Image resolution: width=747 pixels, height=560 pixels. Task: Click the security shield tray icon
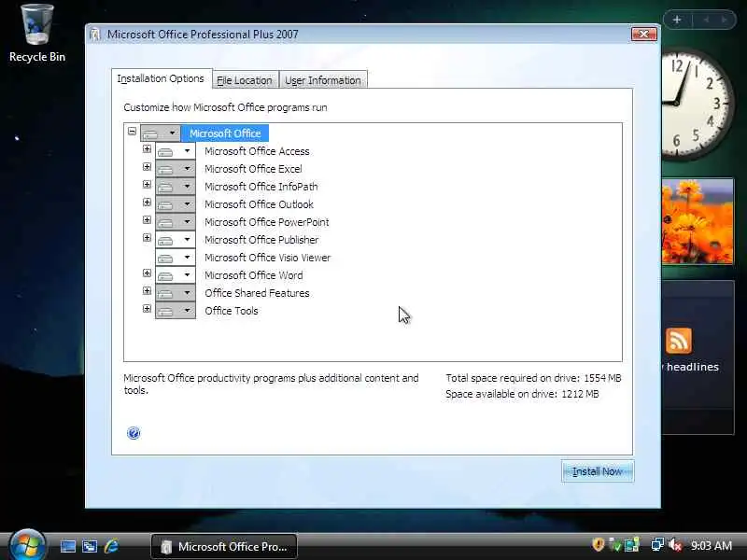tap(599, 544)
